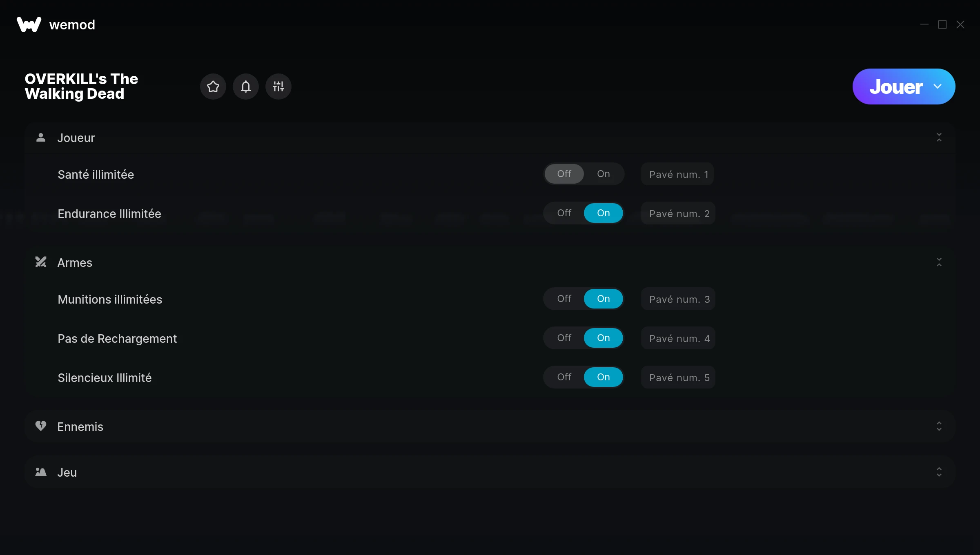Click the Joueur person icon

(41, 138)
